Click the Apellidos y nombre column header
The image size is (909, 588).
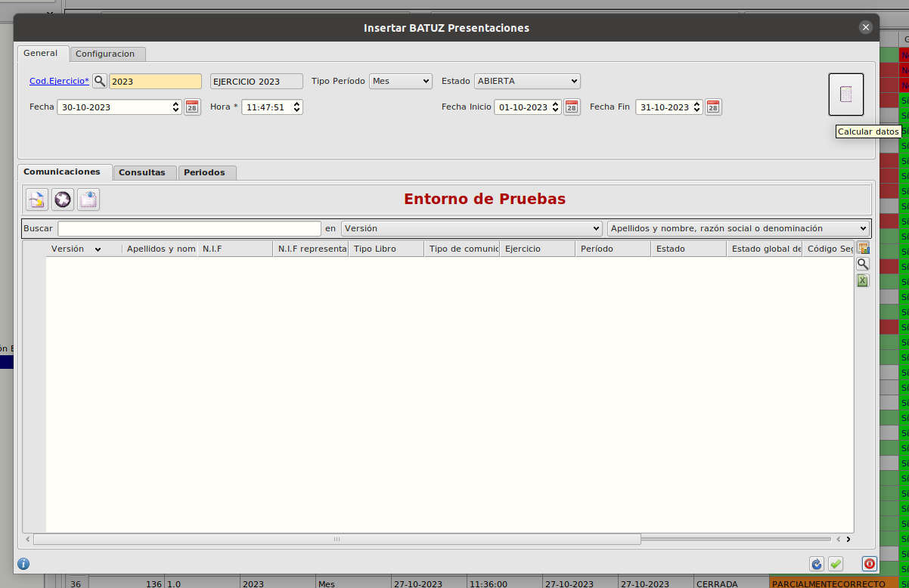[160, 249]
